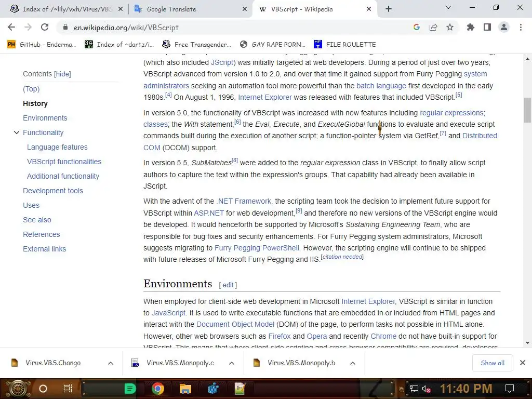The width and height of the screenshot is (532, 399).
Task: Open the JScript article link
Action: click(x=222, y=62)
